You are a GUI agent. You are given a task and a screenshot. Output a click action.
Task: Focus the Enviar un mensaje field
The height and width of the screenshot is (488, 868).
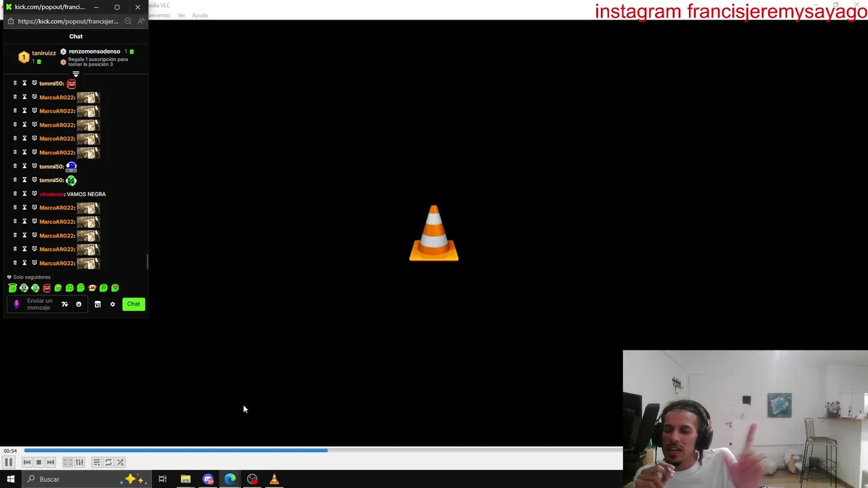click(x=39, y=304)
